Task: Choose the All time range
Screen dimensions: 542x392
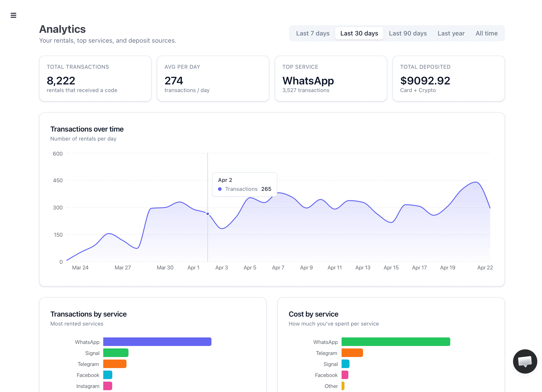Action: tap(486, 33)
